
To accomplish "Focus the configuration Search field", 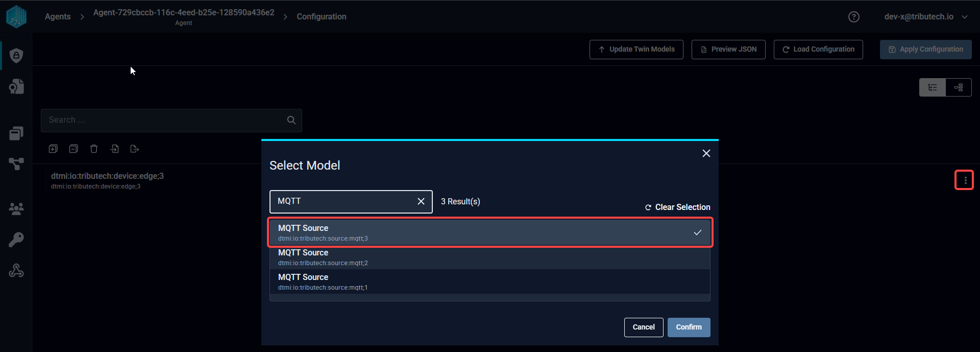I will coord(171,120).
